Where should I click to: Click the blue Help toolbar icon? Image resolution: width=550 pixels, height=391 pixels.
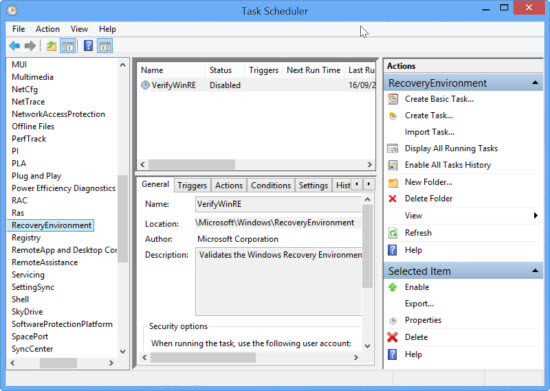click(88, 46)
